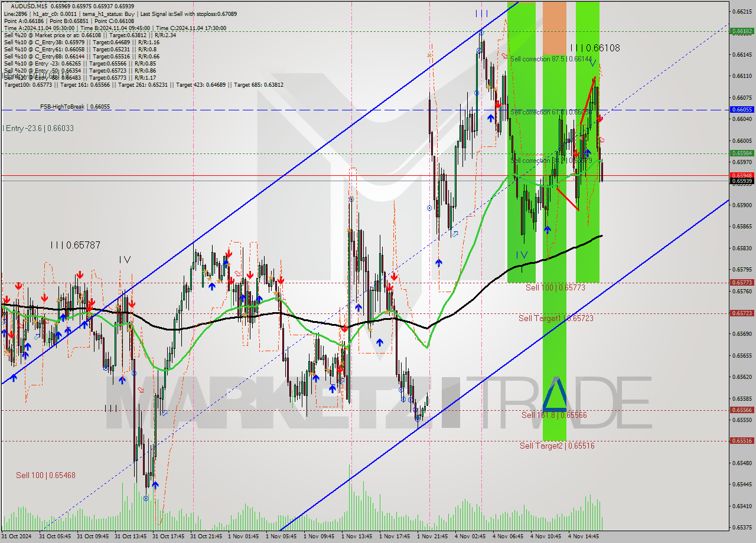756x543 pixels.
Task: Click the 1 Nov 01:45 time label
Action: tap(244, 537)
